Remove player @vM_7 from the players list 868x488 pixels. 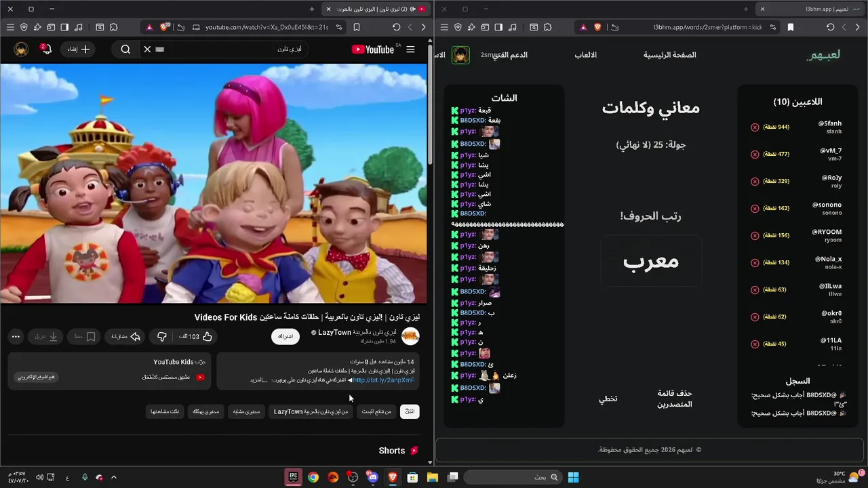(755, 155)
